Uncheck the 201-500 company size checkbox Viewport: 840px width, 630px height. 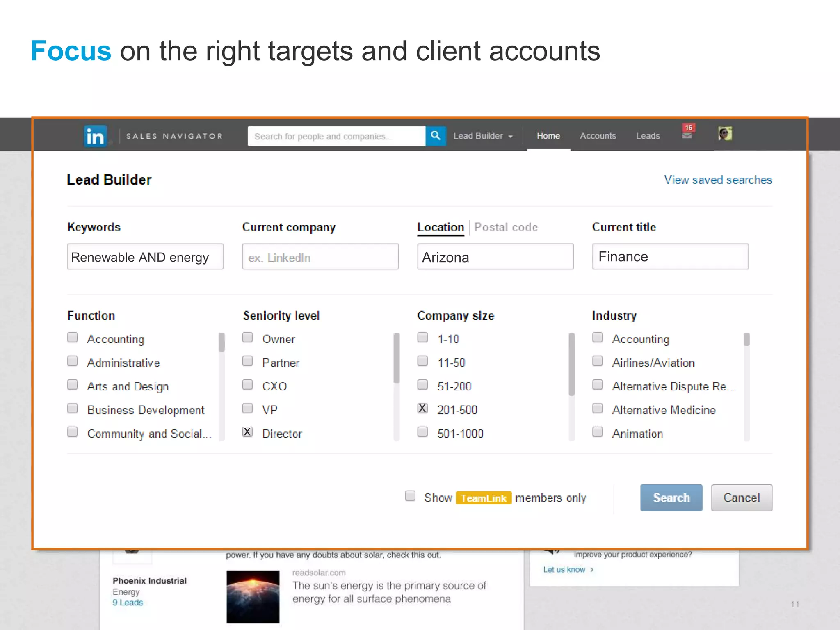(x=422, y=409)
